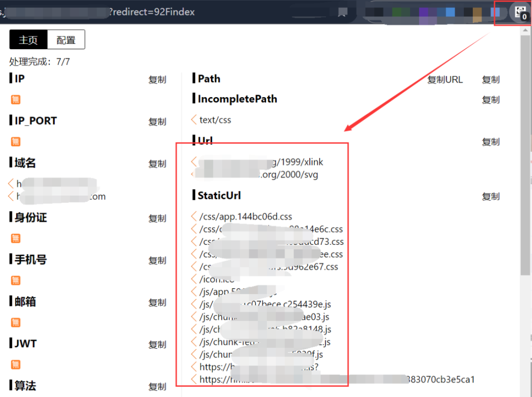The height and width of the screenshot is (397, 532).
Task: Select the text/css incomplete path
Action: coord(215,120)
